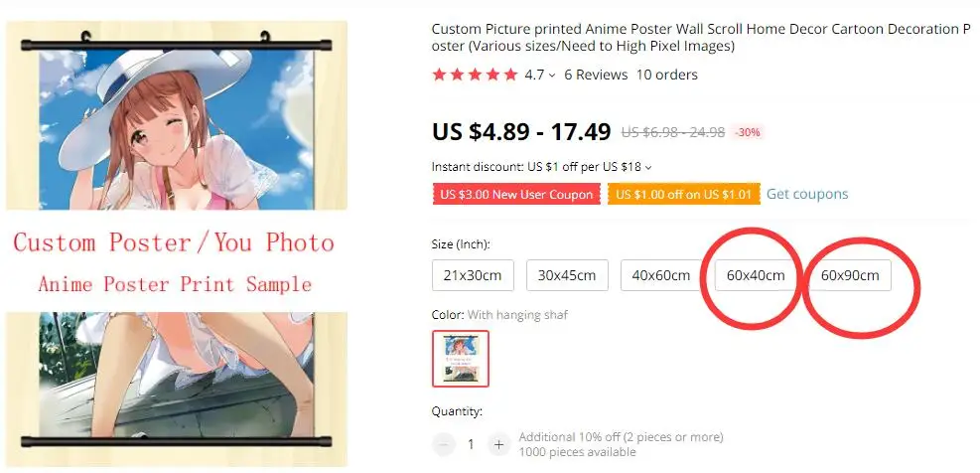Viewport: 980px width, 473px height.
Task: Expand the Instant discount details chevron
Action: point(648,168)
